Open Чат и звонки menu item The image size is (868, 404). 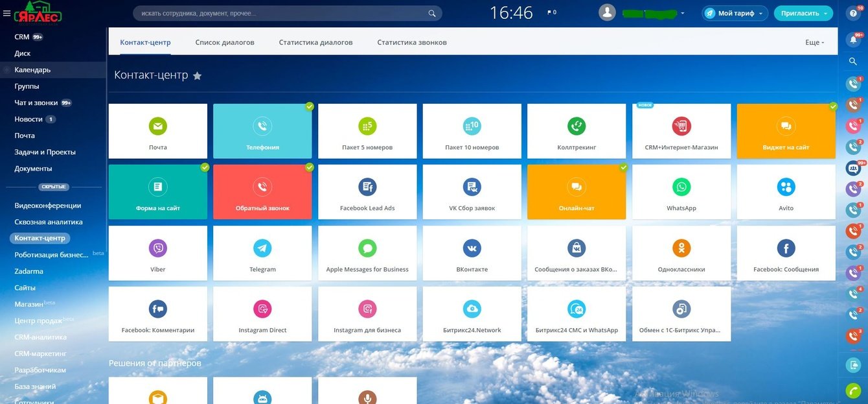tap(36, 102)
